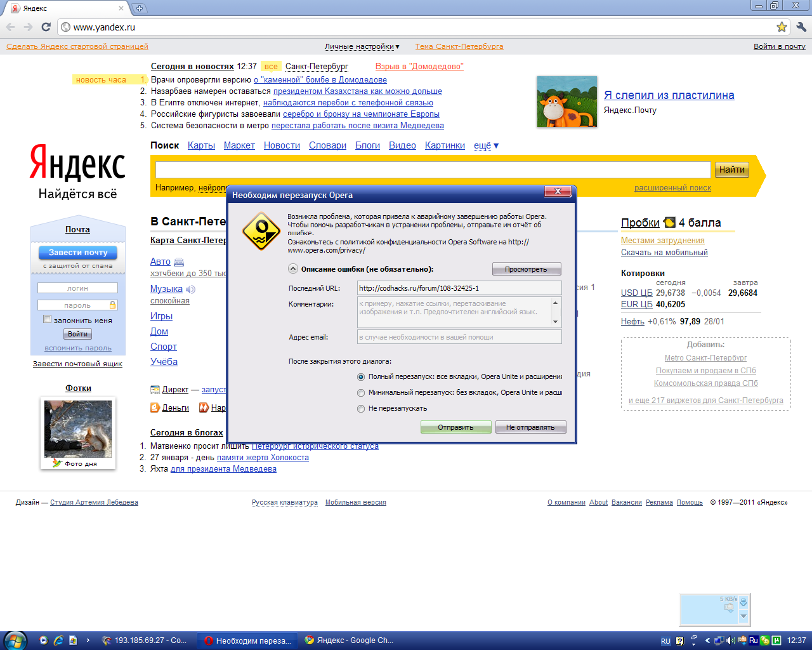Viewport: 812px width, 650px height.
Task: Click the download manager tray icon
Action: pos(742,640)
